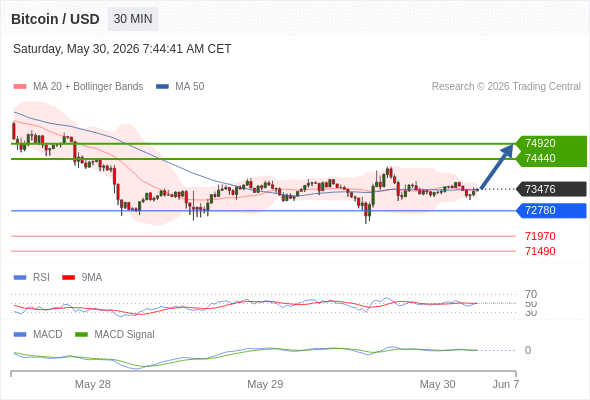Viewport: 590px width, 400px height.
Task: Select the 74440 resistance price label
Action: [540, 158]
